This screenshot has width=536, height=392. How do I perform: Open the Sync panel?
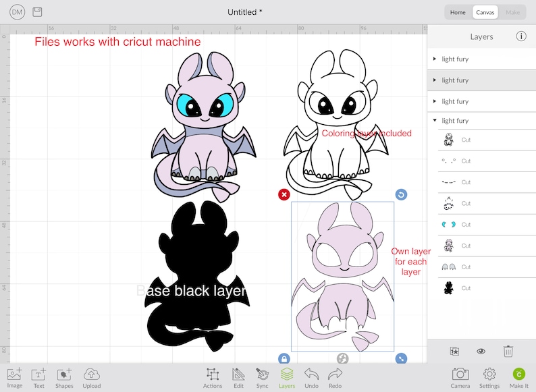(262, 378)
